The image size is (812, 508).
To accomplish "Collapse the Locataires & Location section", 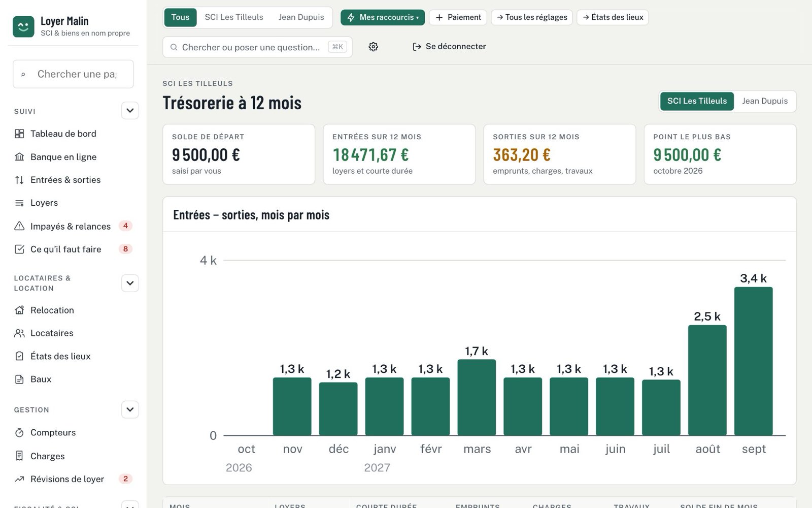I will [x=130, y=283].
